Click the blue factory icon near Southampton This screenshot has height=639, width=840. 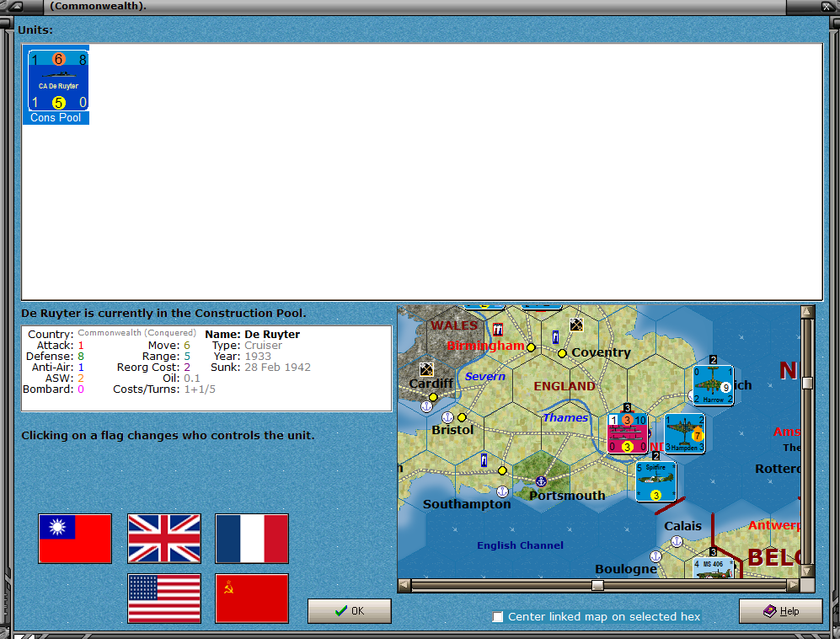484,460
